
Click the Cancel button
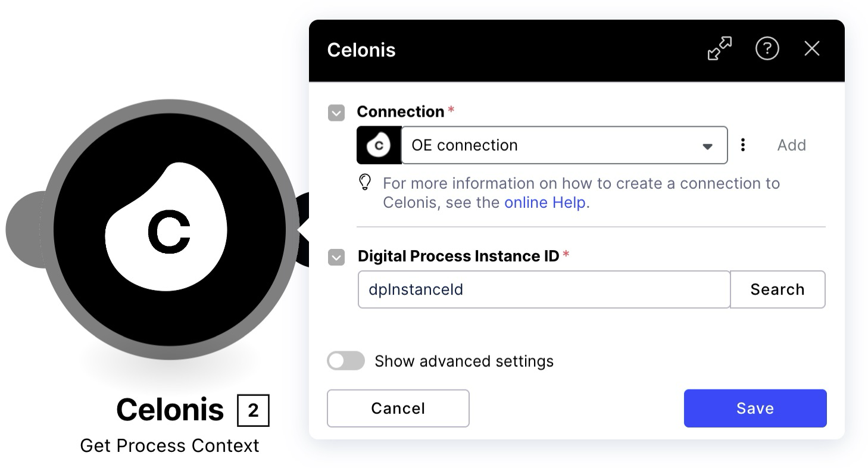[398, 408]
